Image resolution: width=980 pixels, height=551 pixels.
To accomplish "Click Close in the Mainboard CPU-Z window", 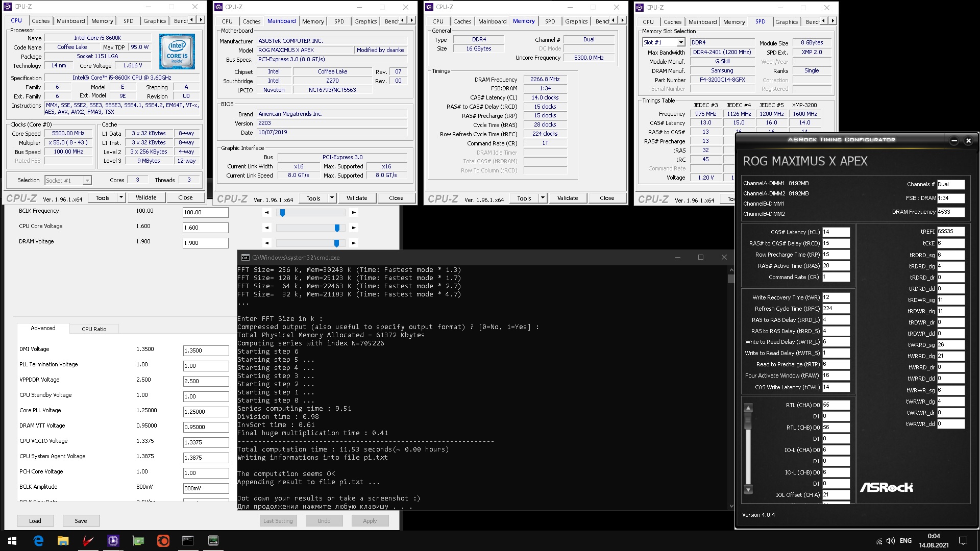I will pyautogui.click(x=396, y=198).
